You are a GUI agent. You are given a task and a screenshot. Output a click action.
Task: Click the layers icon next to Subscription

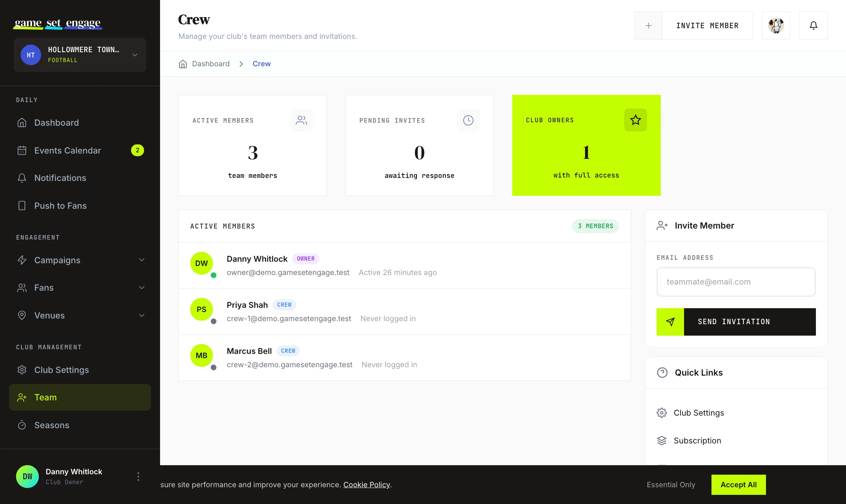[x=662, y=441]
